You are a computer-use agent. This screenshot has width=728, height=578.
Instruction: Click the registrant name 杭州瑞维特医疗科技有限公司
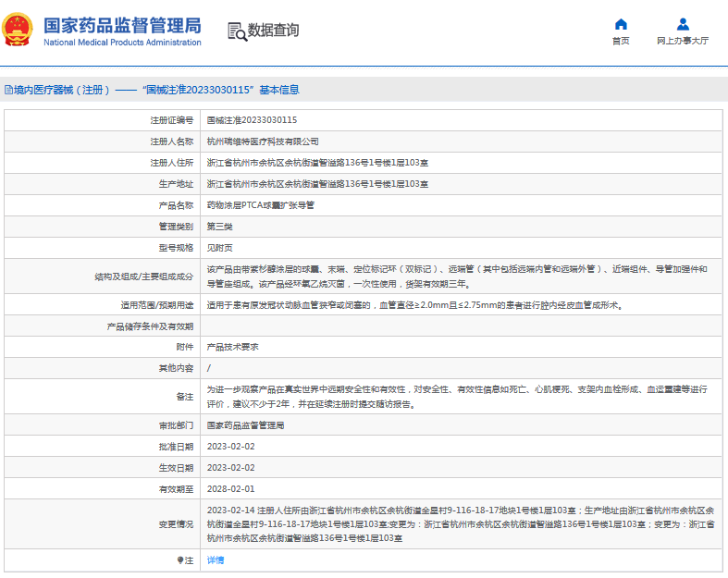pos(262,141)
